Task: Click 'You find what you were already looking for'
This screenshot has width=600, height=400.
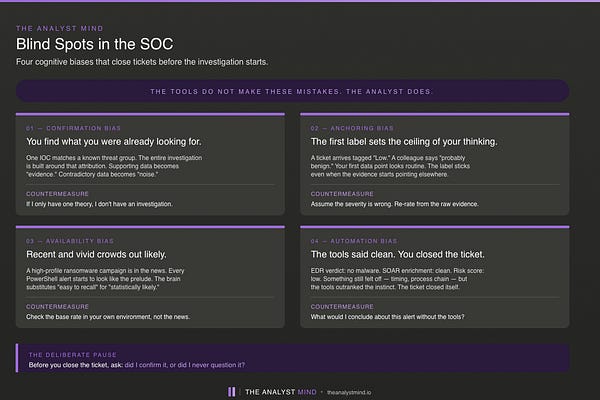Action: (114, 142)
